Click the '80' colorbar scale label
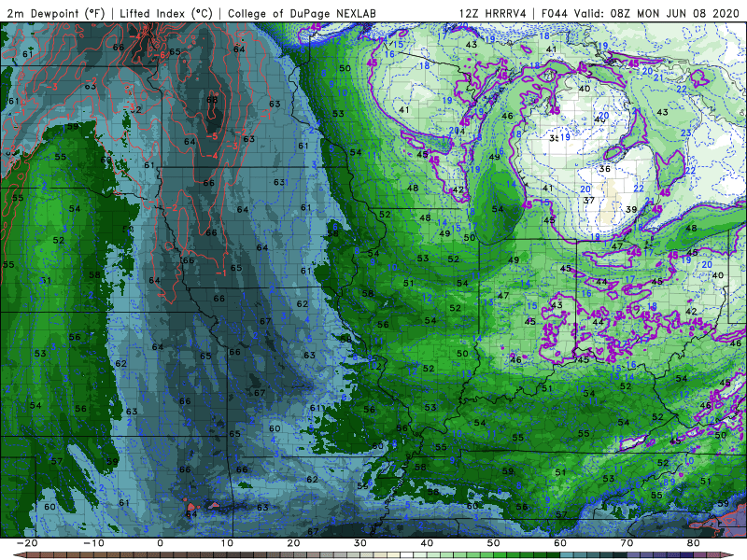The height and width of the screenshot is (560, 747). [694, 543]
